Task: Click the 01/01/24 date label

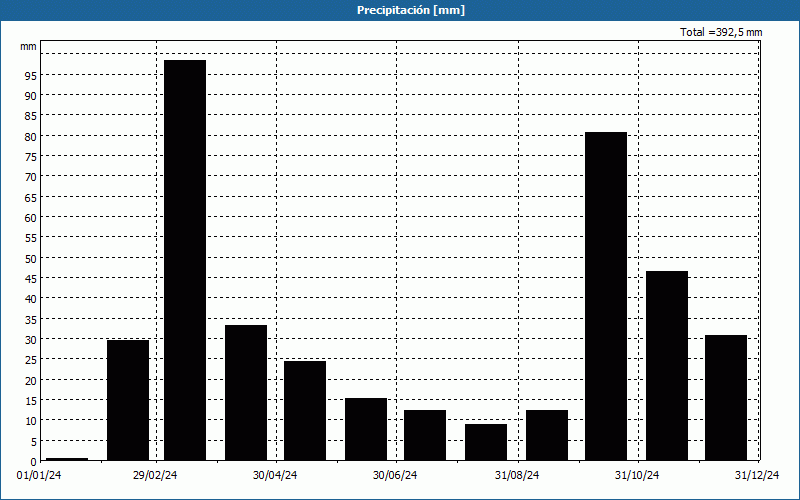Action: (39, 476)
